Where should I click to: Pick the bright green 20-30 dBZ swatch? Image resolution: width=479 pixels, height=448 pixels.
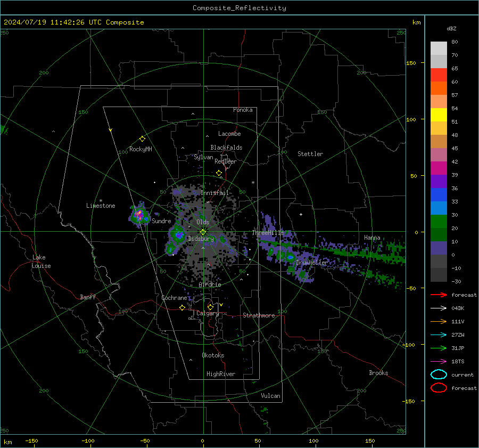click(439, 221)
